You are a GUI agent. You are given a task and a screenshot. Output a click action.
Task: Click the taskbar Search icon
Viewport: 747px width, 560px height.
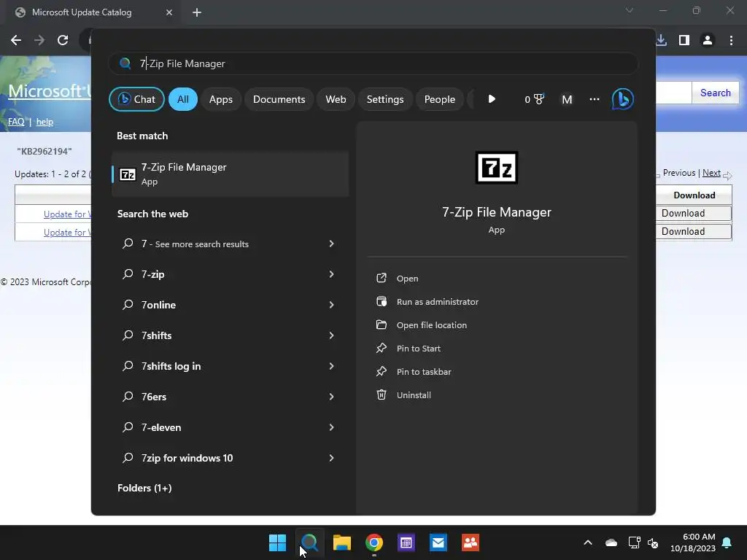(x=309, y=542)
